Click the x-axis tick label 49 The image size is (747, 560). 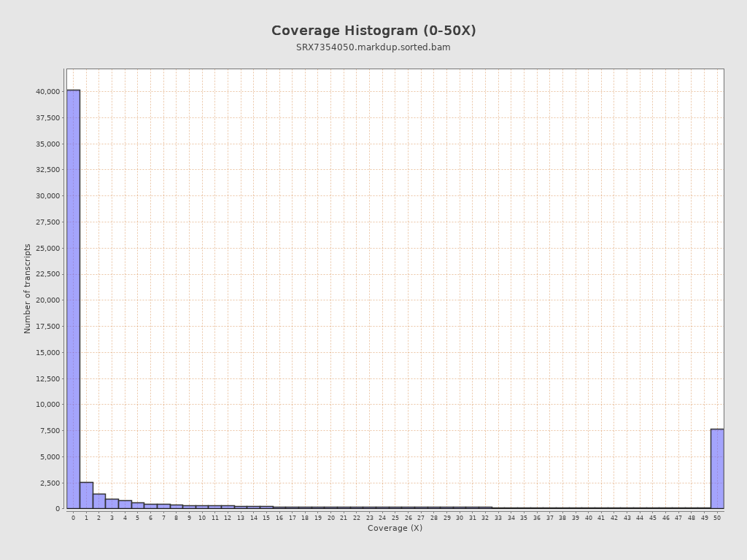click(704, 518)
